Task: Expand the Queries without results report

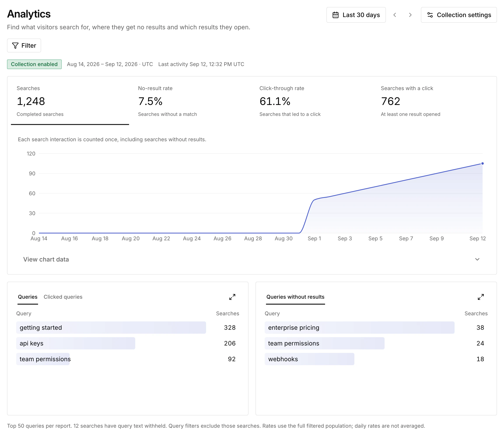Action: coord(481,297)
